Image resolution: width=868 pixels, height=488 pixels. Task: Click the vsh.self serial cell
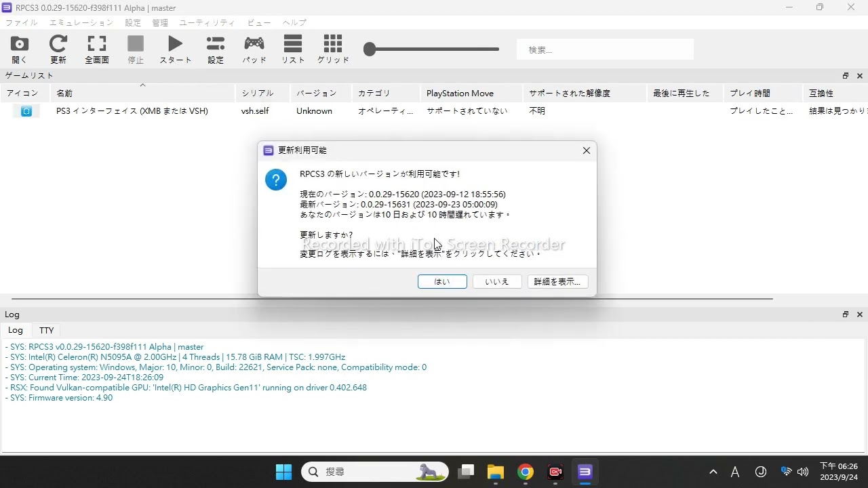[x=255, y=111]
